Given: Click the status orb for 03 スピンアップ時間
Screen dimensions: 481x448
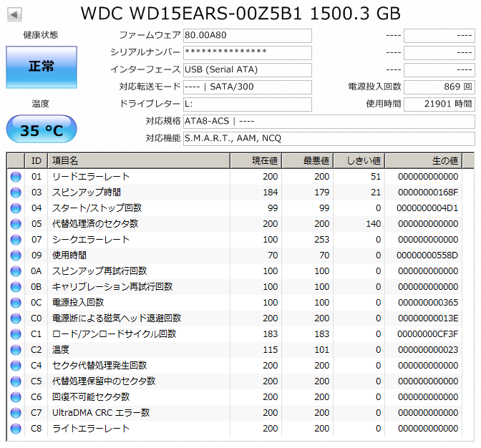Looking at the screenshot, I should (16, 193).
